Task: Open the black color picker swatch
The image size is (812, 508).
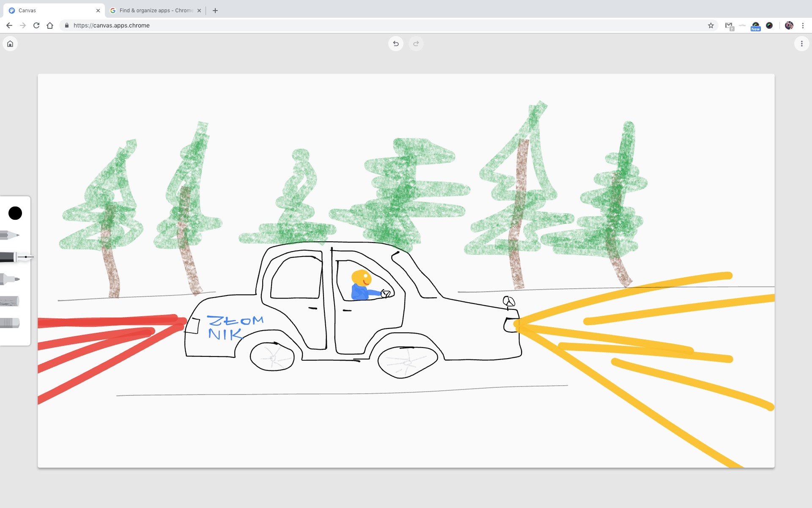Action: (15, 213)
